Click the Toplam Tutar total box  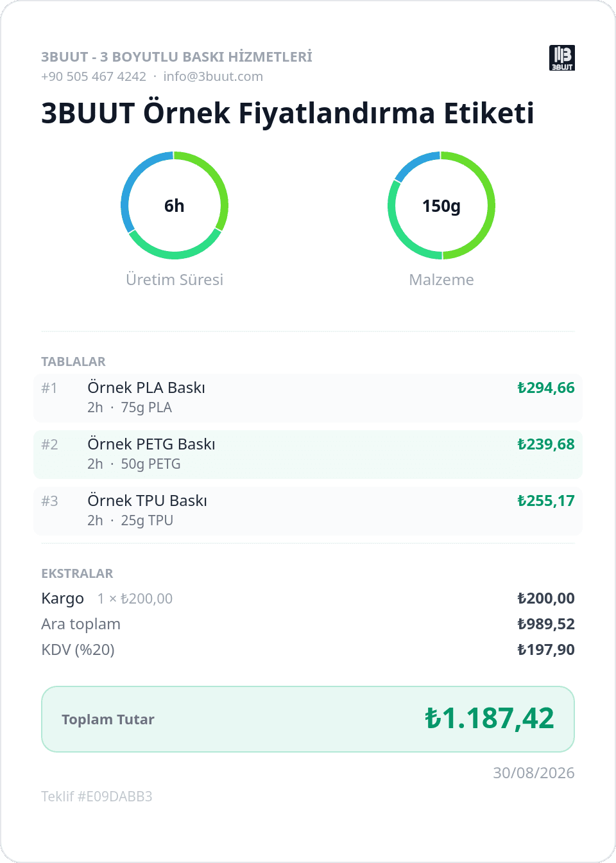pos(308,719)
